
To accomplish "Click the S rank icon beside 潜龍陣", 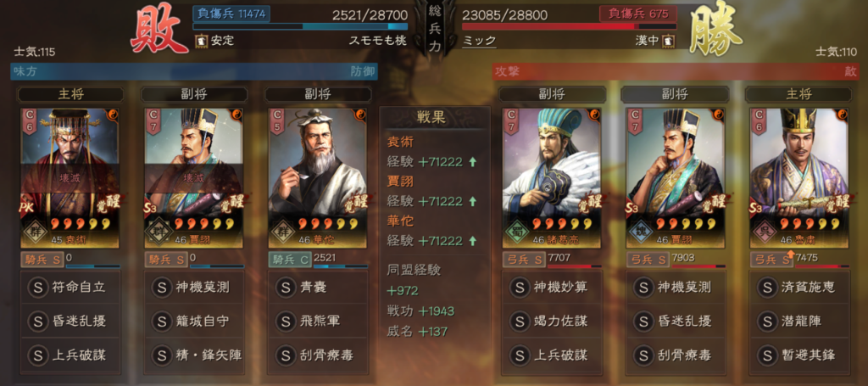I will [x=767, y=322].
